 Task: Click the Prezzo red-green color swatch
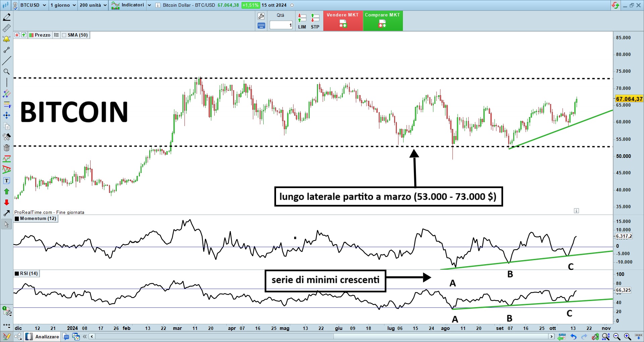point(32,35)
